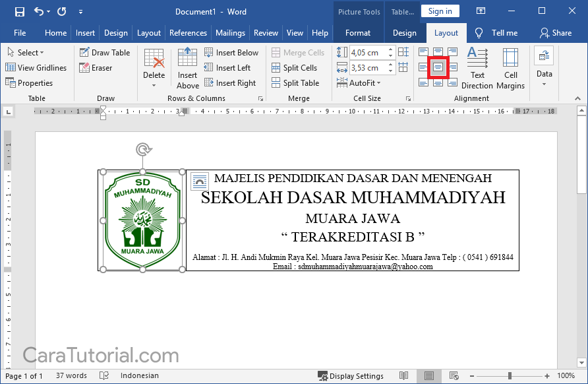This screenshot has height=384, width=588.
Task: Open Cell Size dialog launcher
Action: (408, 99)
